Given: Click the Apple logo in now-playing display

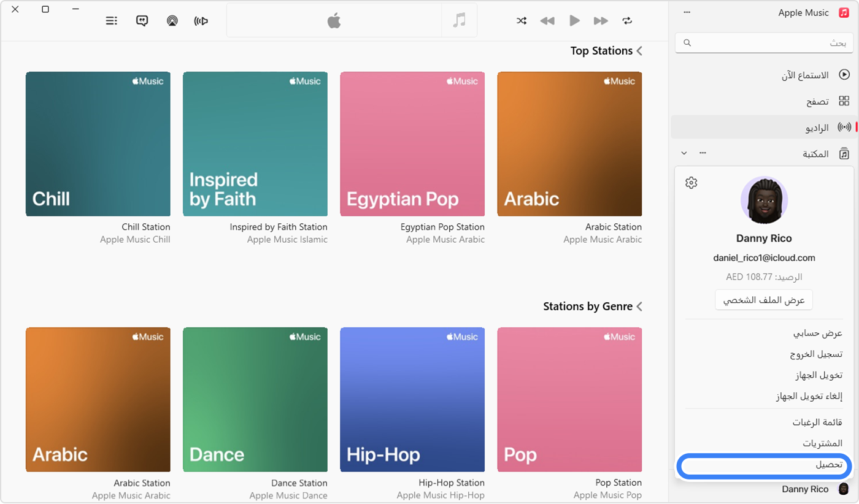Looking at the screenshot, I should (334, 20).
